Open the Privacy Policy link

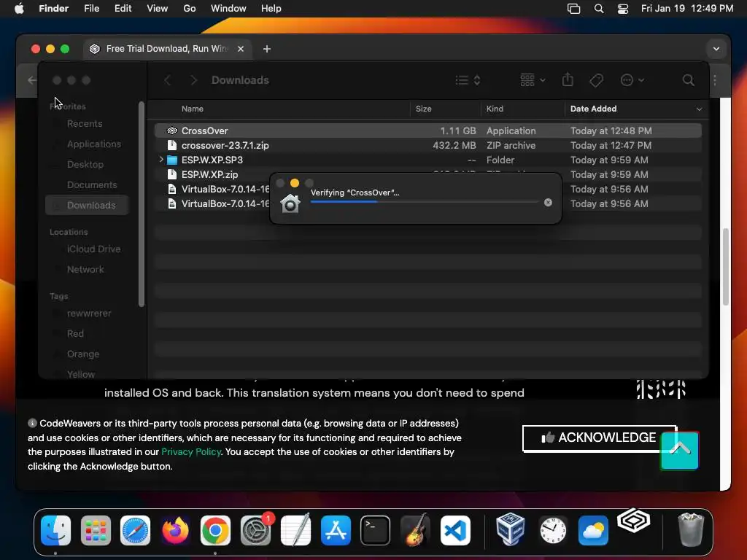coord(191,452)
